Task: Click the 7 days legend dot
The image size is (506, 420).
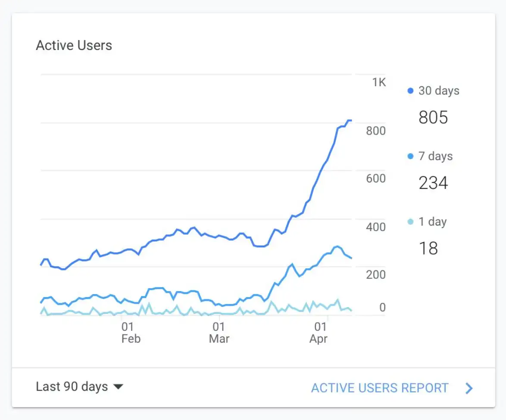Action: click(410, 156)
